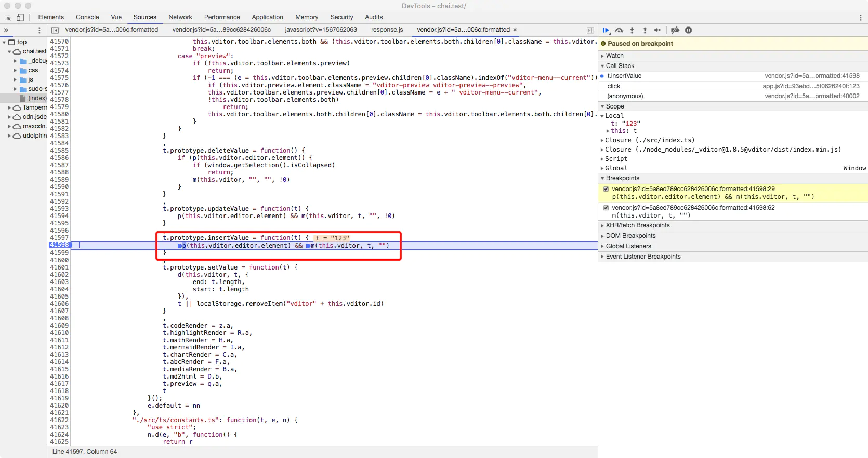Hide the file navigator sidebar

55,30
